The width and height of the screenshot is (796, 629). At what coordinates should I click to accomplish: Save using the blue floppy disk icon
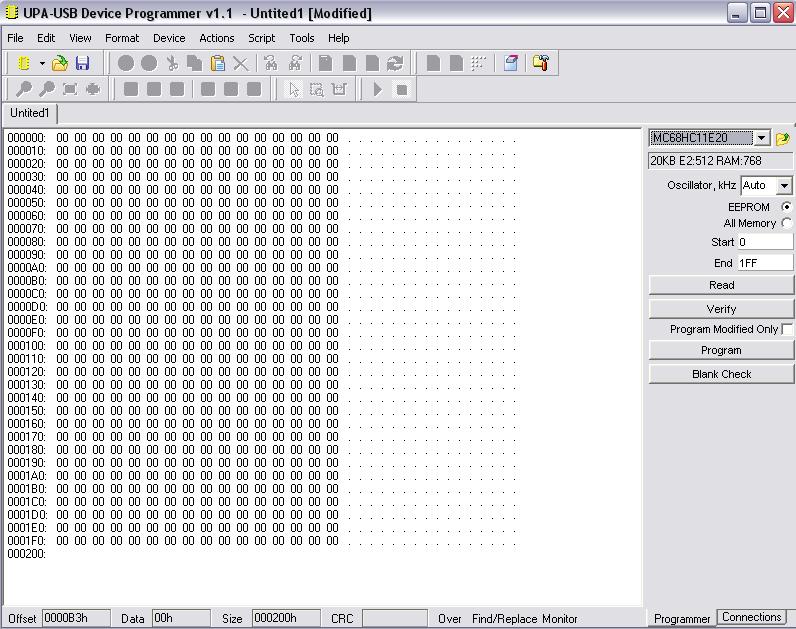tap(82, 63)
